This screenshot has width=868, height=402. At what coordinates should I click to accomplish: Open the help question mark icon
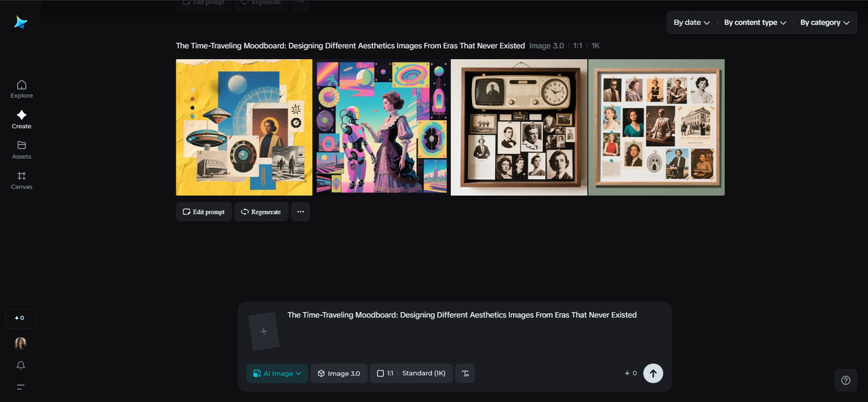coord(846,380)
